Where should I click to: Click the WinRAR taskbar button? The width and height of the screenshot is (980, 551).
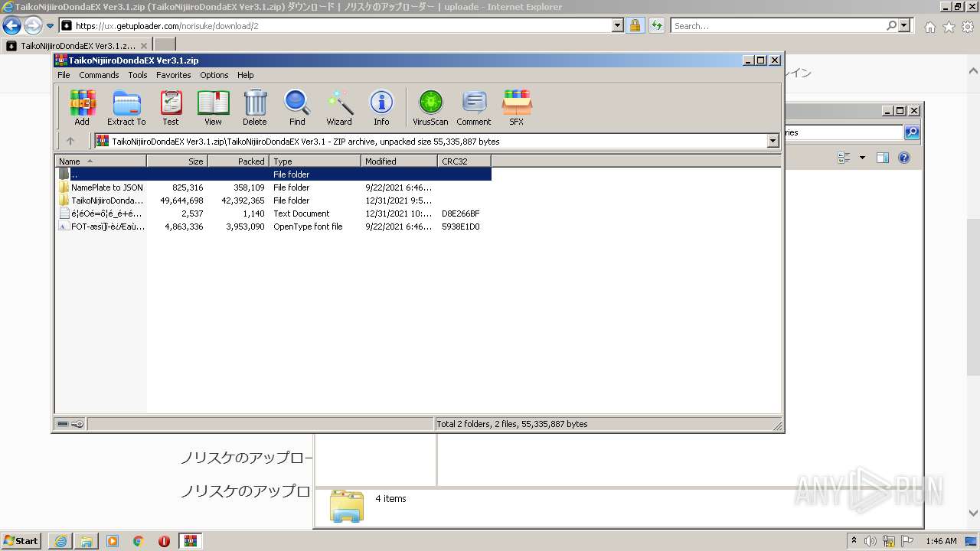pos(191,541)
